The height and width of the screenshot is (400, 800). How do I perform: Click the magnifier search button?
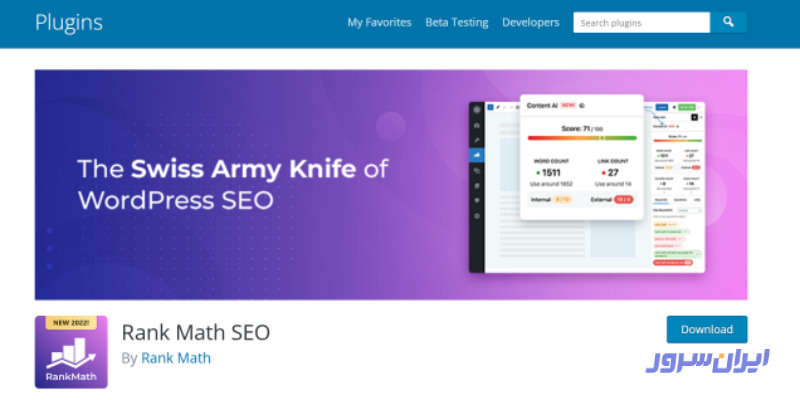click(x=728, y=22)
